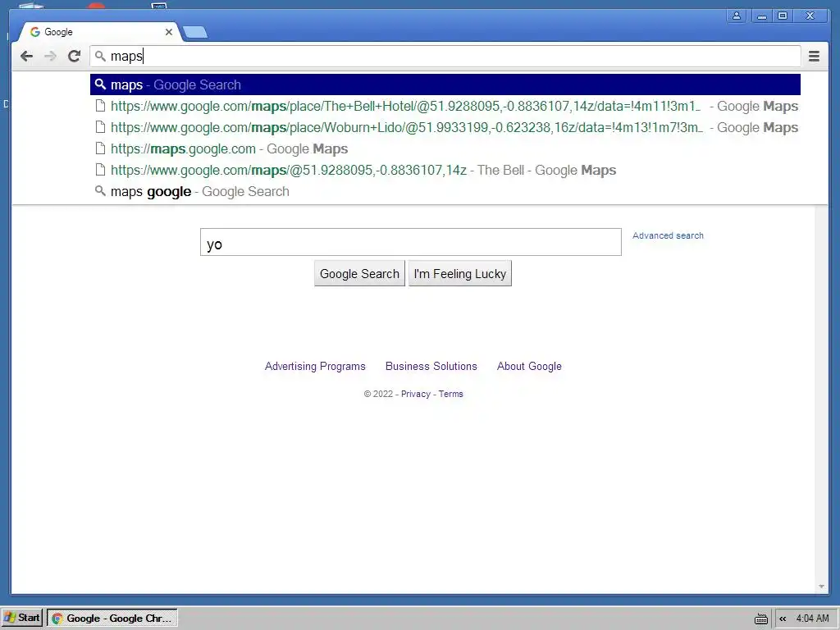Open the Advanced search link
Screen dimensions: 840x630
pos(668,235)
